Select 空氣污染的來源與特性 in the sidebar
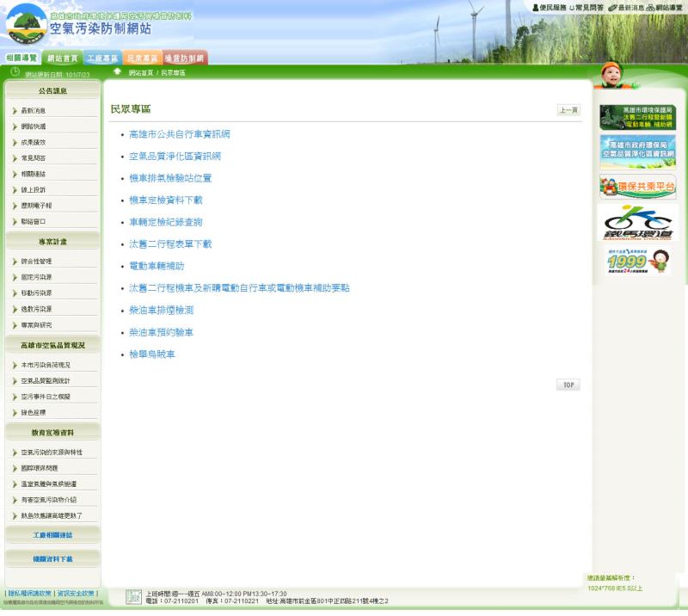The height and width of the screenshot is (616, 688). pos(52,453)
